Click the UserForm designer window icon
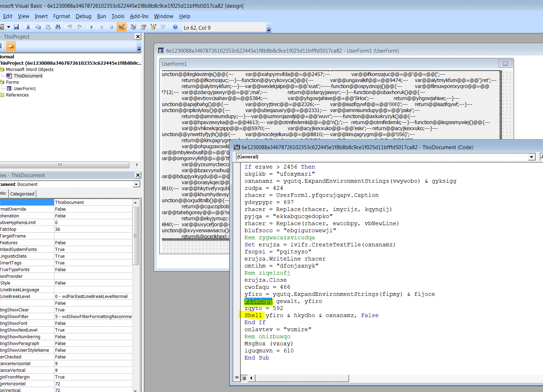The height and width of the screenshot is (392, 543). pyautogui.click(x=161, y=51)
